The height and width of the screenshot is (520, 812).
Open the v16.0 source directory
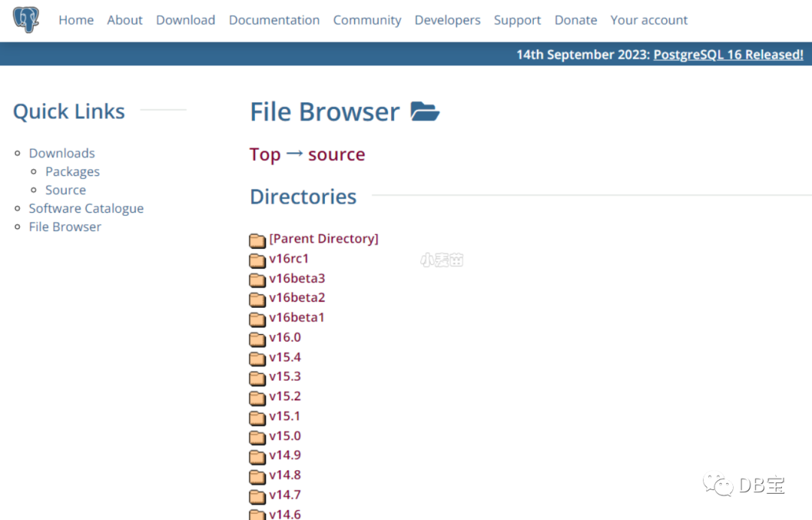[285, 337]
